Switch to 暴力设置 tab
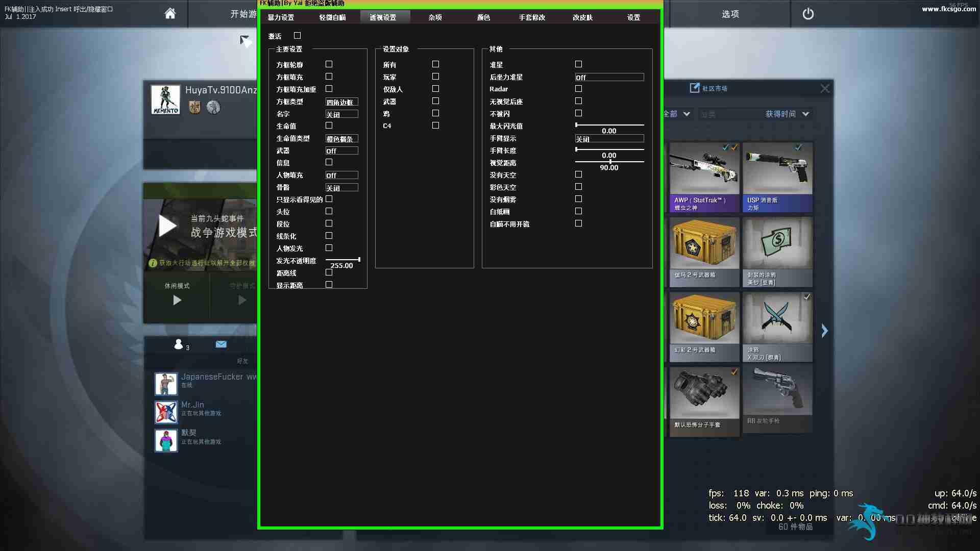Image resolution: width=980 pixels, height=551 pixels. coord(281,17)
